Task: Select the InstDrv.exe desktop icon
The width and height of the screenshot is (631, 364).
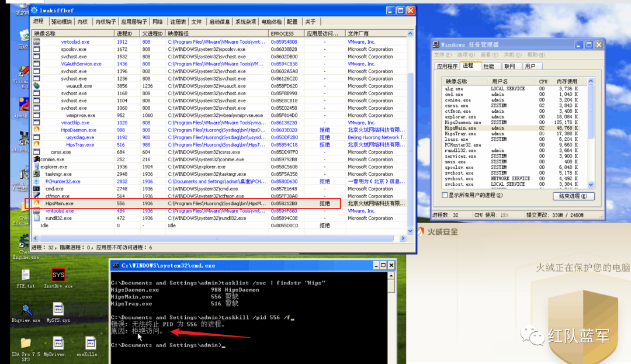Action: tap(58, 278)
